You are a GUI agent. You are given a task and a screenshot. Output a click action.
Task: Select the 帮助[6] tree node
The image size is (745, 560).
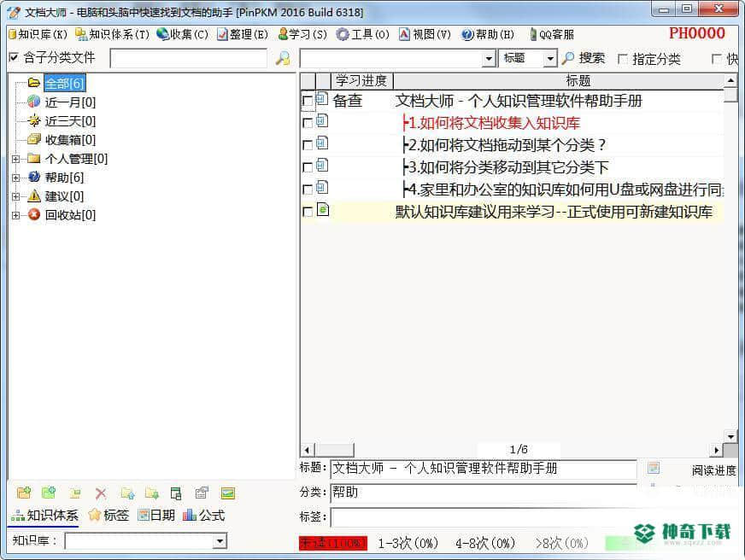[56, 178]
